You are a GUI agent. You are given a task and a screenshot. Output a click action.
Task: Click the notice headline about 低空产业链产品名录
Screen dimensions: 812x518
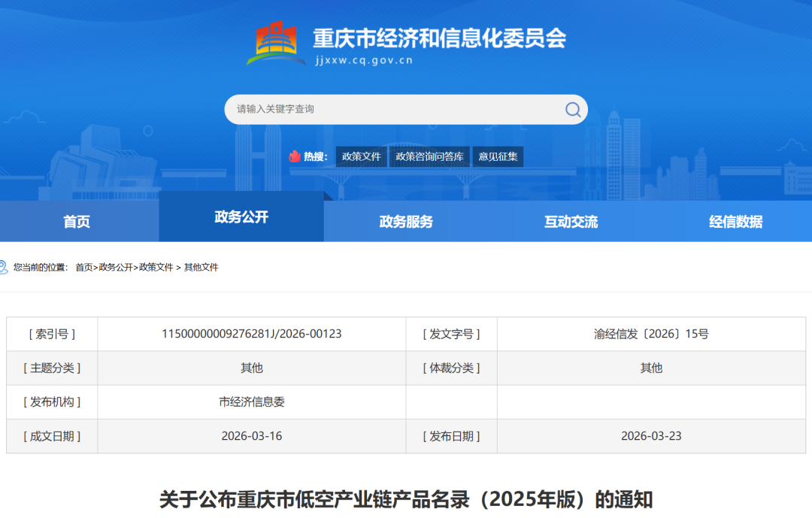[406, 499]
